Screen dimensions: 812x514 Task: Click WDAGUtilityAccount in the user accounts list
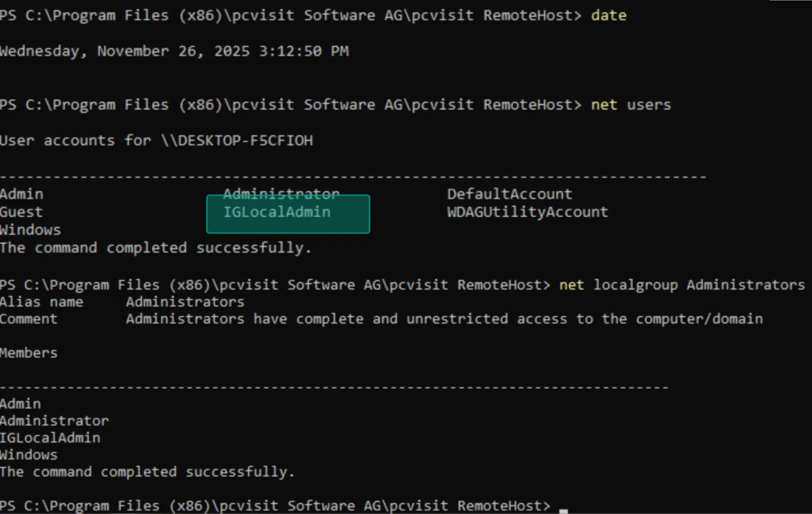coord(527,212)
